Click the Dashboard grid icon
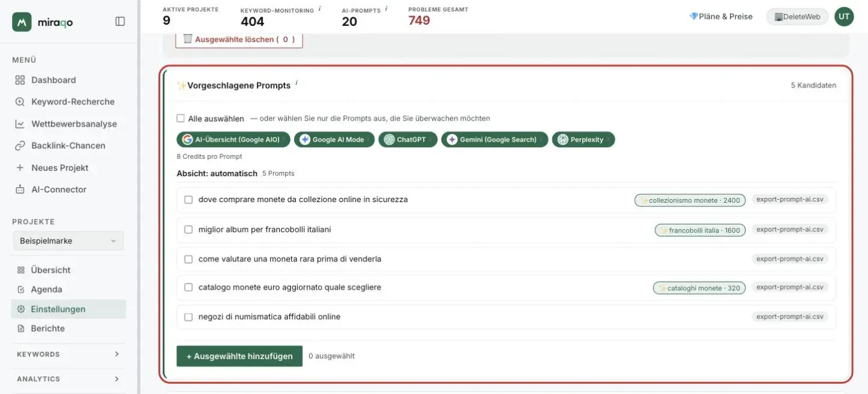Image resolution: width=868 pixels, height=394 pixels. tap(20, 80)
